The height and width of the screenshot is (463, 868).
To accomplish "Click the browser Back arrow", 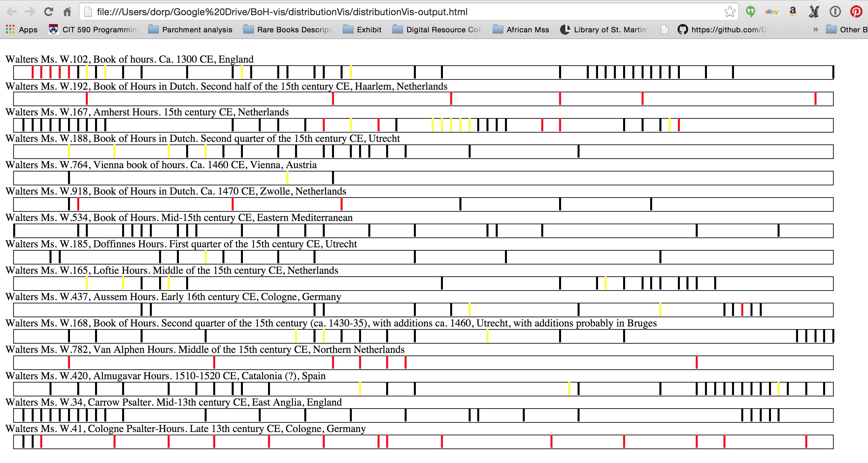I will pos(12,12).
